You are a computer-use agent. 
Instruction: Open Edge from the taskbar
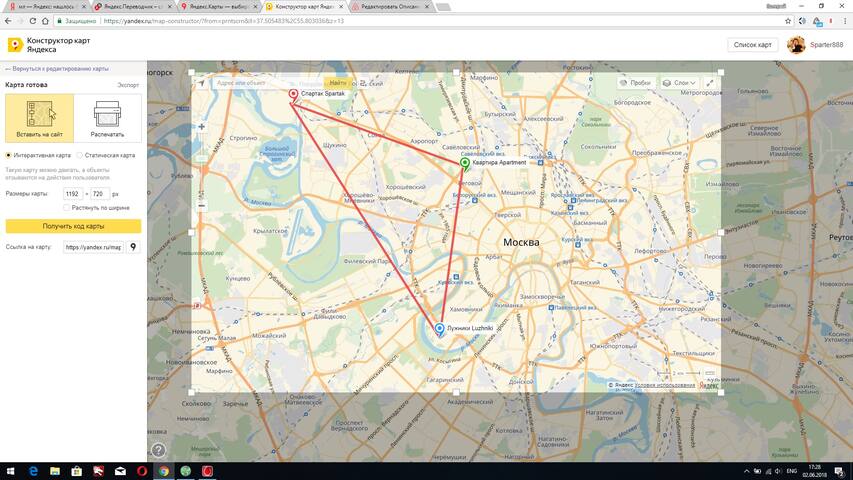click(33, 471)
